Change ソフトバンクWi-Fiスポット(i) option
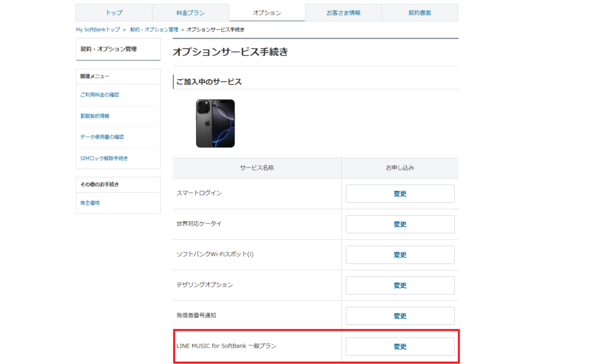The height and width of the screenshot is (364, 598). (x=400, y=254)
